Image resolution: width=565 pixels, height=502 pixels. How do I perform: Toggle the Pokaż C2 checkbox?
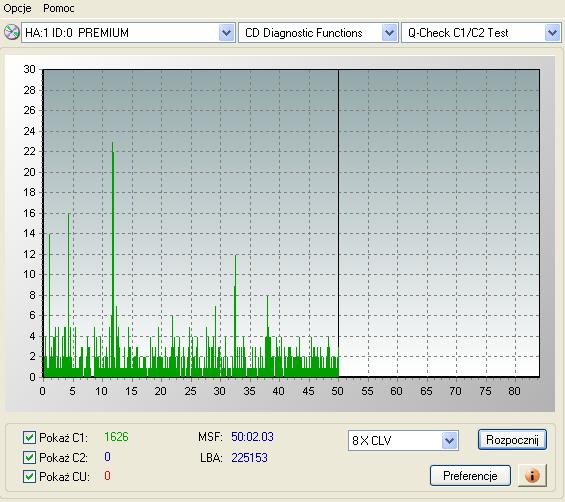pyautogui.click(x=29, y=457)
